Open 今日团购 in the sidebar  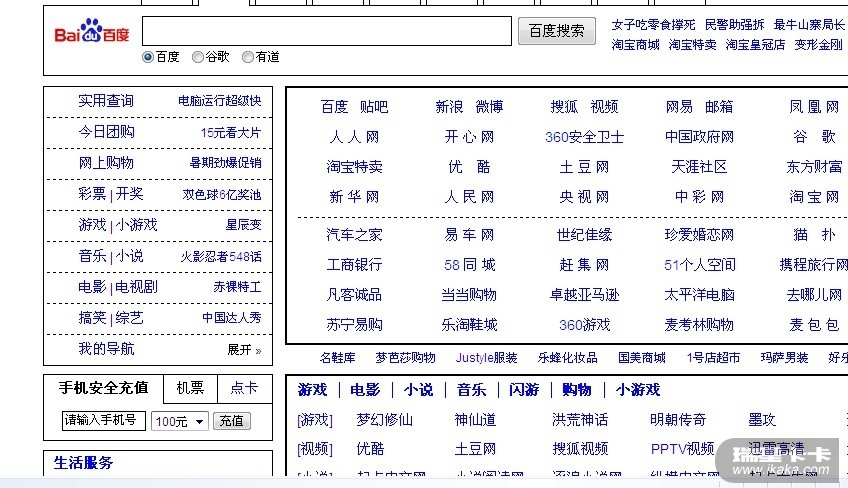coord(106,132)
